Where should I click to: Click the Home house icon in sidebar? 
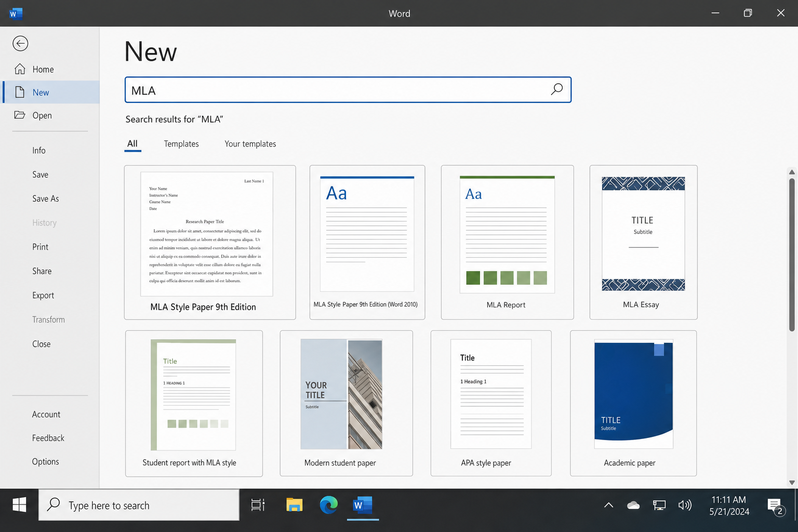click(x=20, y=69)
